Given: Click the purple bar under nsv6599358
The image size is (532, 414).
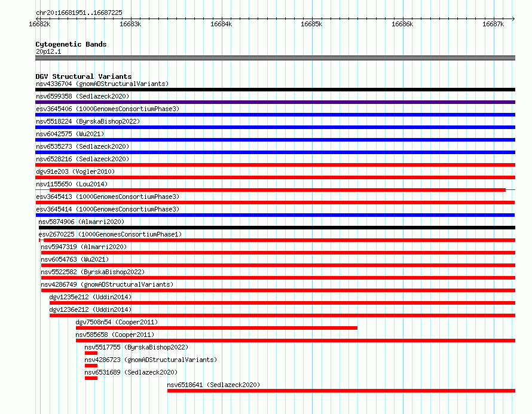Looking at the screenshot, I should click(x=275, y=102).
